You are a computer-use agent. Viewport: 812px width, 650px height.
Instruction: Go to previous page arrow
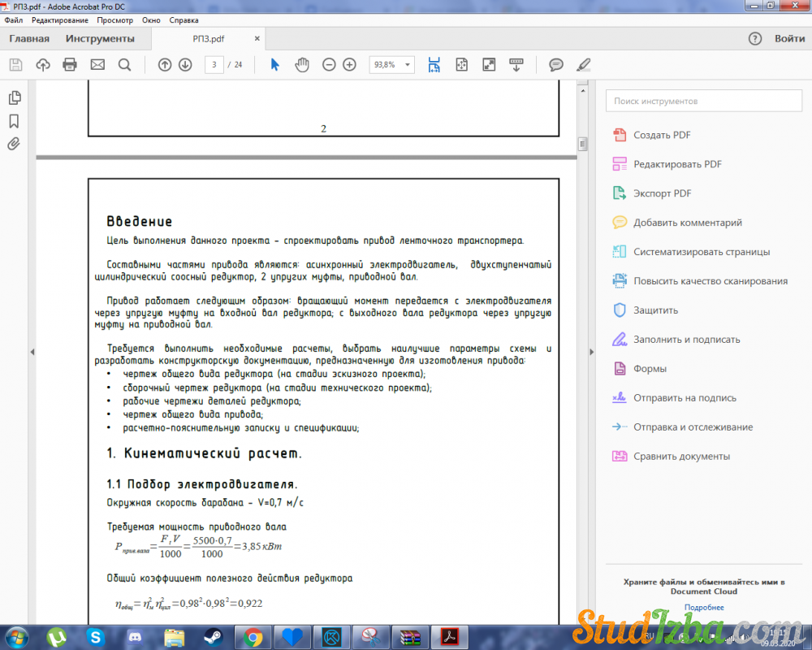[165, 65]
